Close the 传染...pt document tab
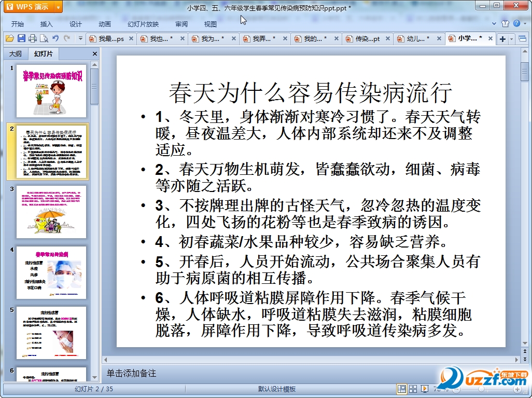The image size is (532, 398). click(387, 39)
